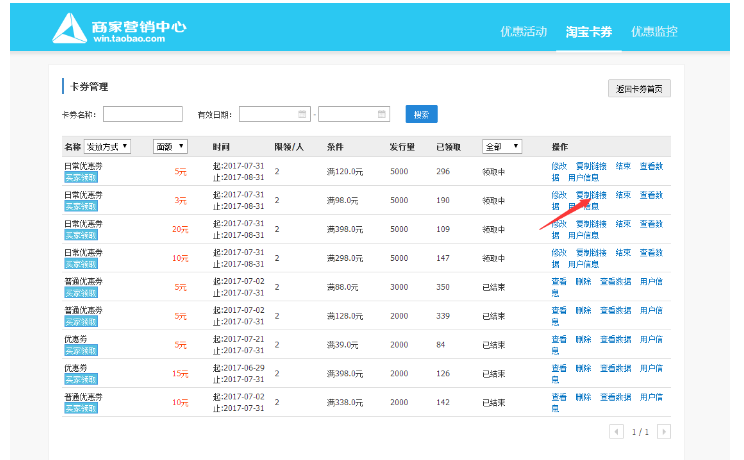Click the 发行量 column header
Screen dimensions: 744x460
coord(402,147)
